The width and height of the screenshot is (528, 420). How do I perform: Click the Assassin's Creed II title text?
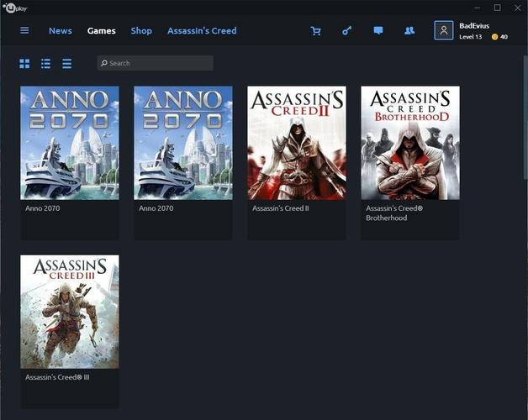[x=281, y=208]
